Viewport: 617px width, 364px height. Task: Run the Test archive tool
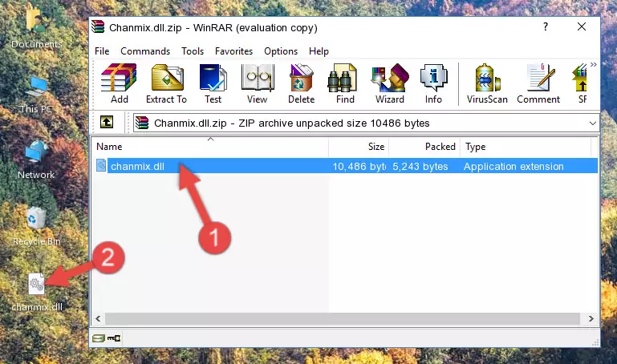pyautogui.click(x=213, y=83)
